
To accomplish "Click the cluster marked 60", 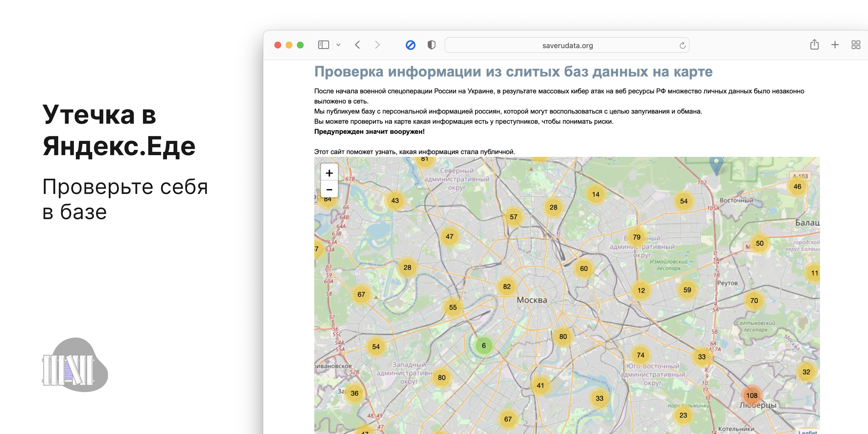I will click(584, 269).
